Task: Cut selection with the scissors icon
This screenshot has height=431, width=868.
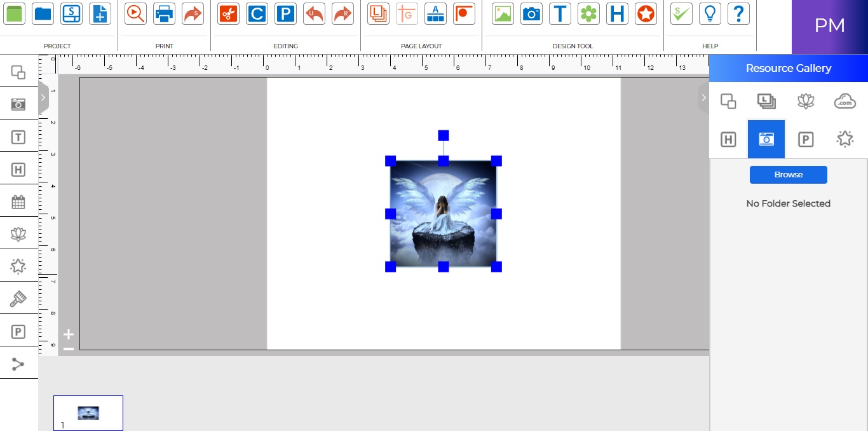Action: [228, 13]
